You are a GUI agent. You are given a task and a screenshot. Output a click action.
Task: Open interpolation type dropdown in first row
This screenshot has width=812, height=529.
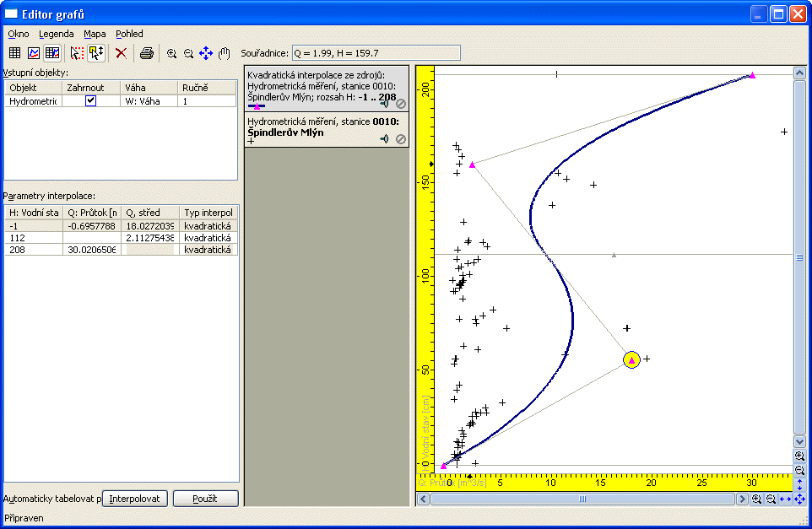click(x=209, y=226)
